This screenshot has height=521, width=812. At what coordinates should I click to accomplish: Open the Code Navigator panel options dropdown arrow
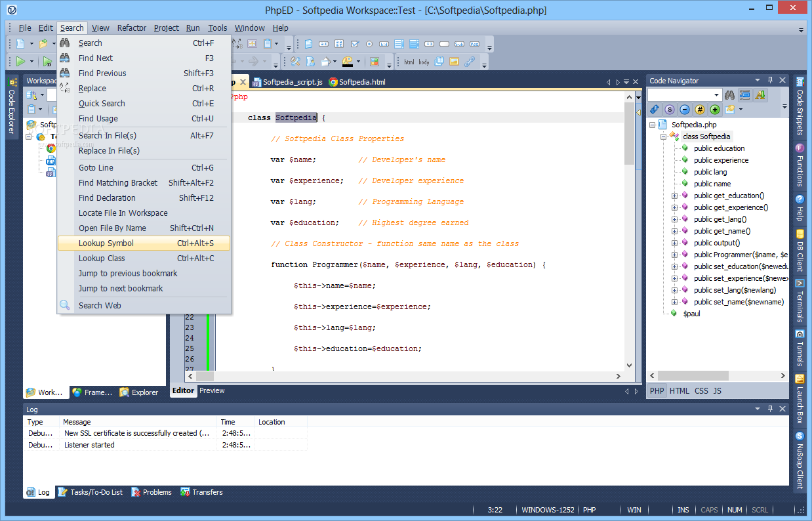pyautogui.click(x=758, y=80)
